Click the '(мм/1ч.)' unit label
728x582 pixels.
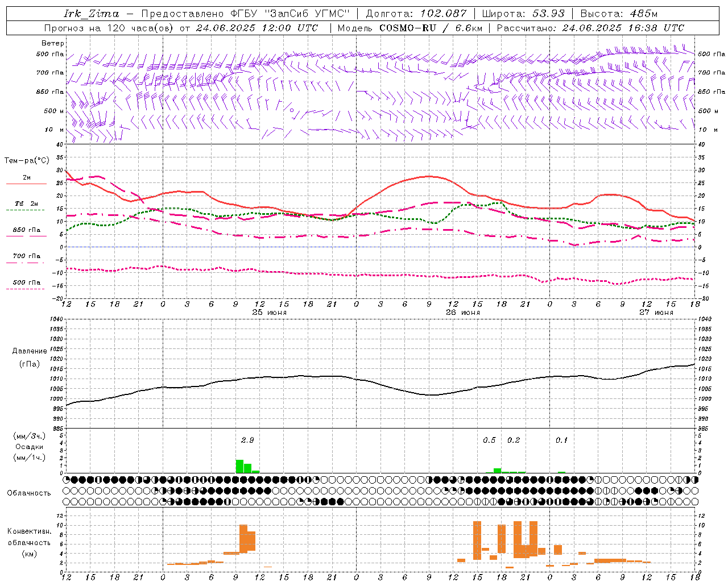(30, 458)
